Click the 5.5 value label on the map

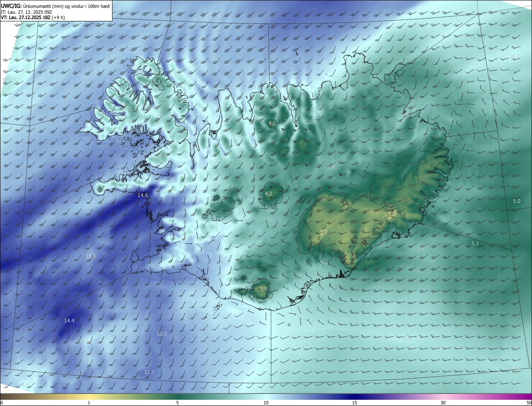395,79
